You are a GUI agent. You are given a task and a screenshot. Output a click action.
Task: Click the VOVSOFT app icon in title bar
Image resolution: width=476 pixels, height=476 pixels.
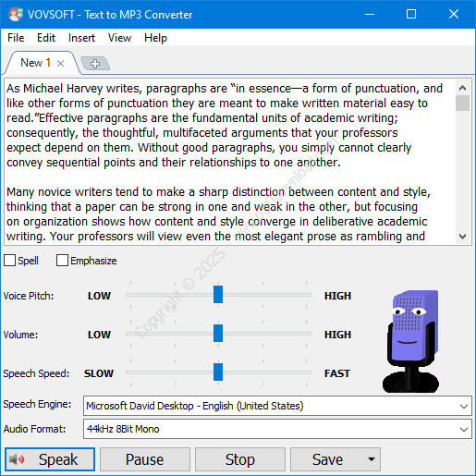(x=16, y=15)
